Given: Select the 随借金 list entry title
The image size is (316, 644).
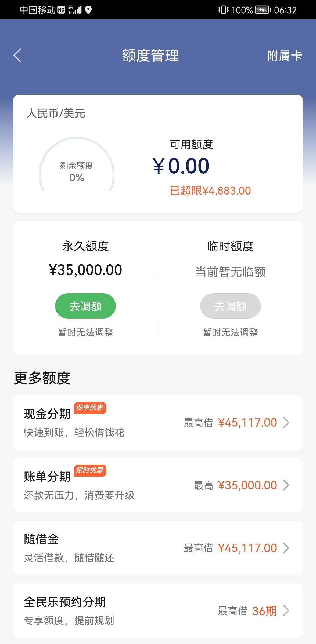Looking at the screenshot, I should pyautogui.click(x=41, y=539).
